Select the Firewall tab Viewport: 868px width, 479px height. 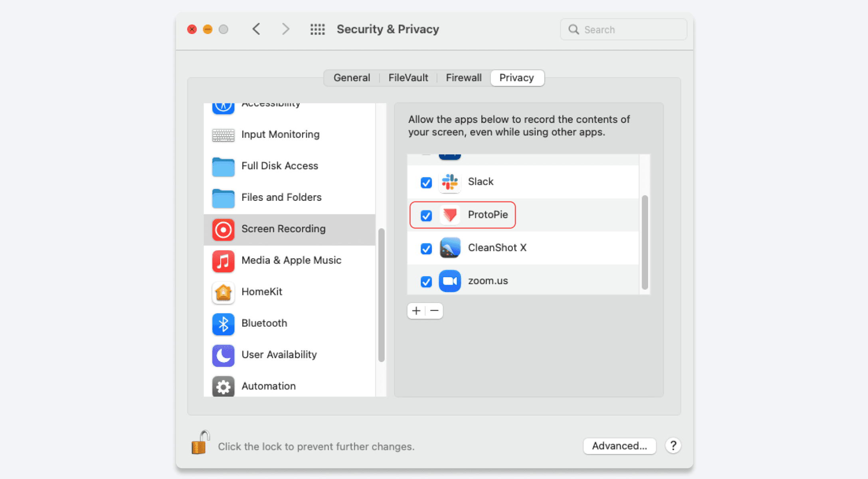(463, 77)
